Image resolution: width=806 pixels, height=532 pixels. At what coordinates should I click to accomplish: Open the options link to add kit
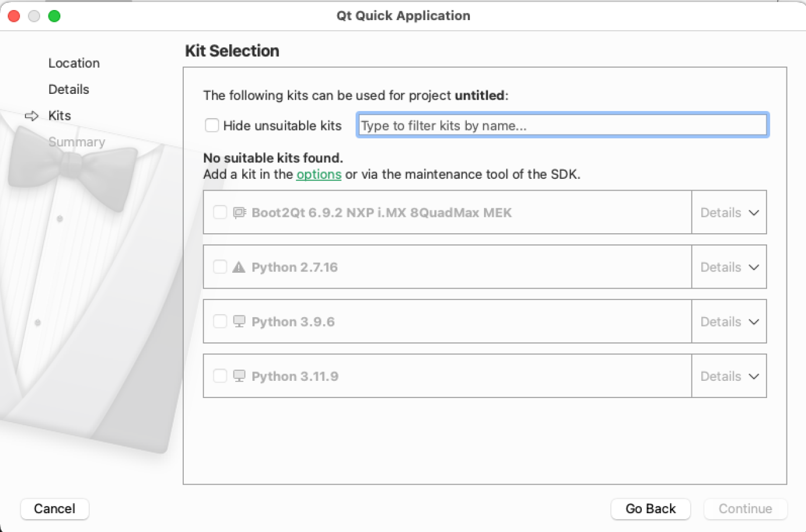(318, 174)
